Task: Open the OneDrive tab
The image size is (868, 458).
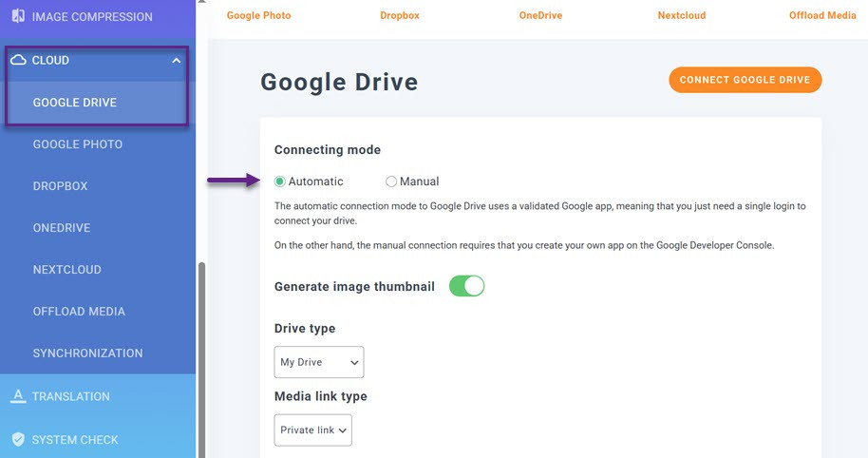Action: coord(541,15)
